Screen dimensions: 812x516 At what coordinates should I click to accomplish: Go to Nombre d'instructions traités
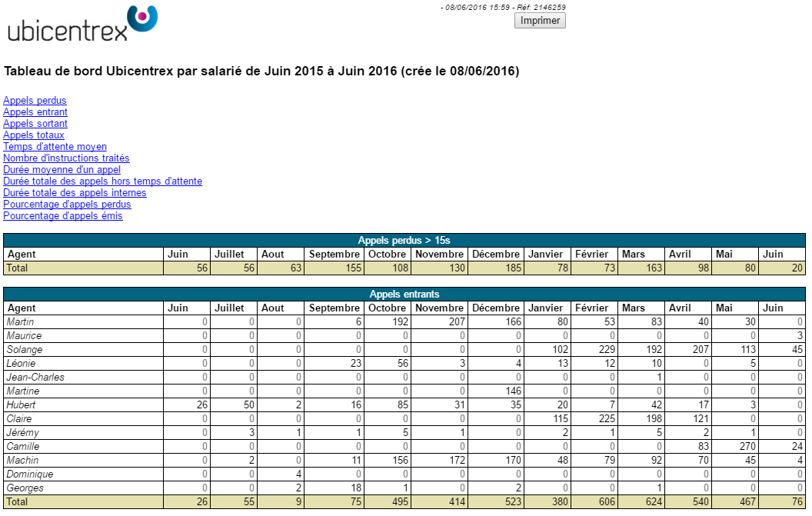66,158
